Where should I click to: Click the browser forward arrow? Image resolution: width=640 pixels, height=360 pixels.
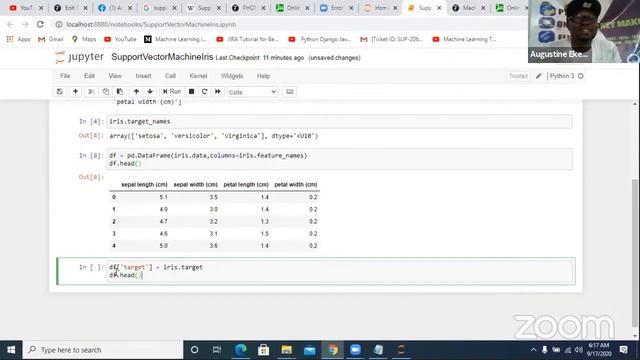(x=25, y=24)
